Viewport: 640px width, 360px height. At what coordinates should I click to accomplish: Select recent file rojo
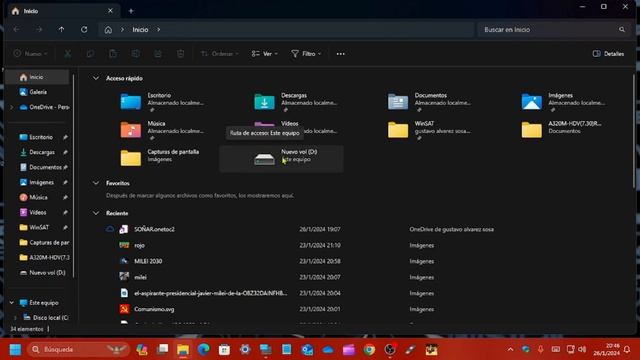140,245
